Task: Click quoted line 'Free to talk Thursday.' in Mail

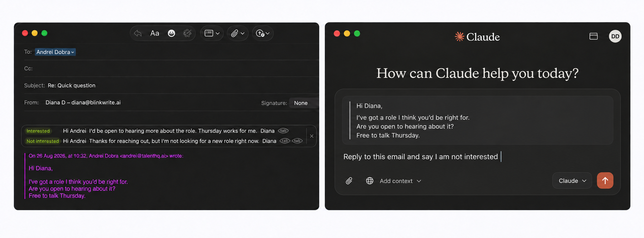Action: pos(57,196)
